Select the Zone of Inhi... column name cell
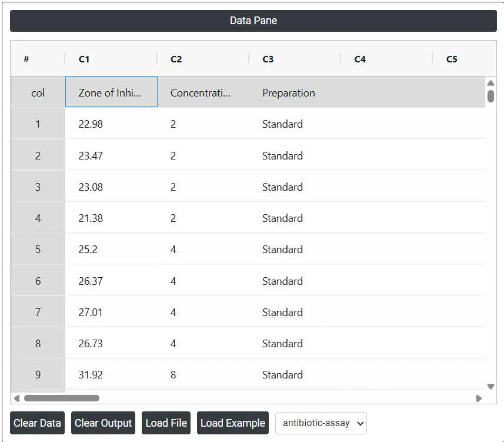This screenshot has width=504, height=442. pos(111,92)
